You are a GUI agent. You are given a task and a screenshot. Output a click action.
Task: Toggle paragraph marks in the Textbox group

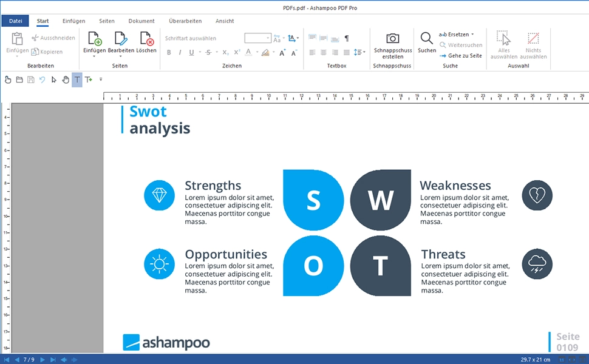347,38
